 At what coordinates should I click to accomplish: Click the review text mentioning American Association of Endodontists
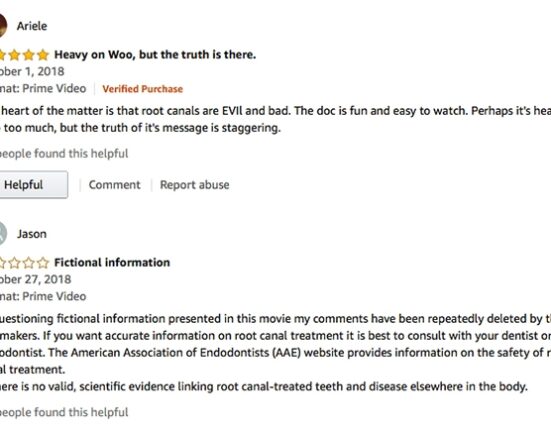coord(276,353)
